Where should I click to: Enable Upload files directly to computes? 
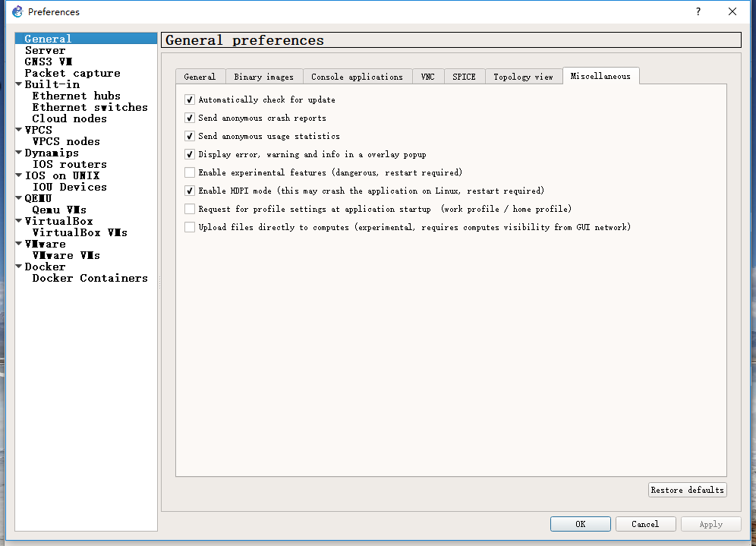190,227
